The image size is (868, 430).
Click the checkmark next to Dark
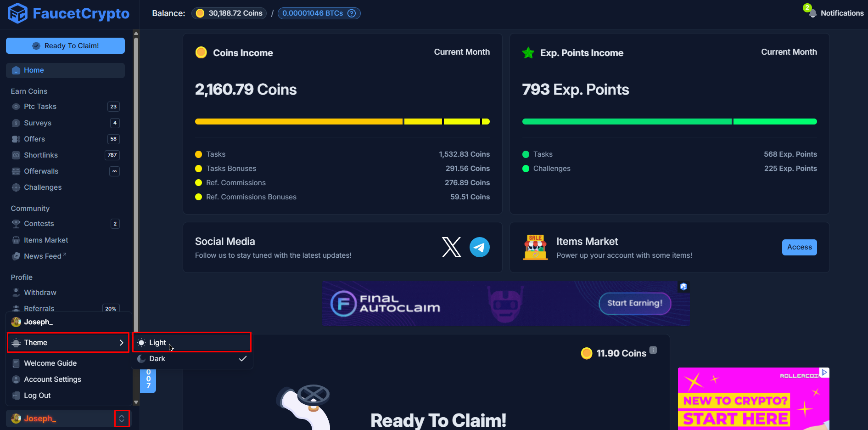pyautogui.click(x=243, y=358)
